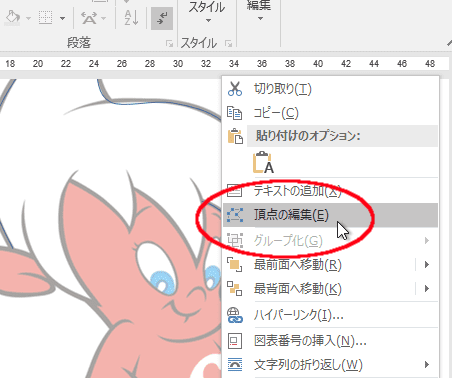The width and height of the screenshot is (452, 378).
Task: Open the スタイル pane dialog launcher
Action: [x=228, y=43]
